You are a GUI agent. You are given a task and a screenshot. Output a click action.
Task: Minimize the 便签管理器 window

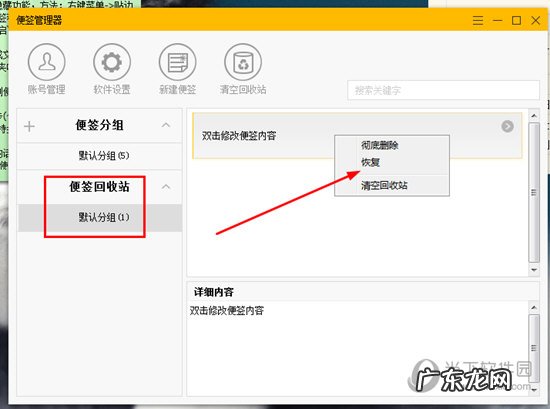497,20
